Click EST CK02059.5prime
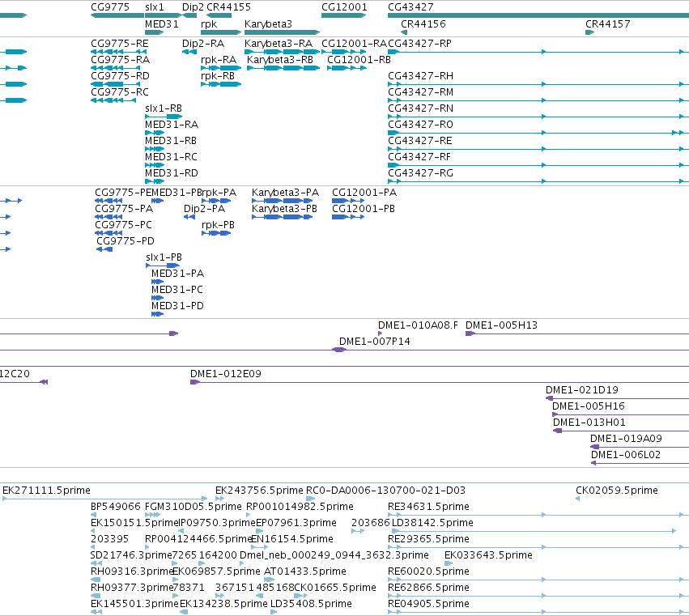Viewport: 689px width, 616px height. tap(578, 499)
